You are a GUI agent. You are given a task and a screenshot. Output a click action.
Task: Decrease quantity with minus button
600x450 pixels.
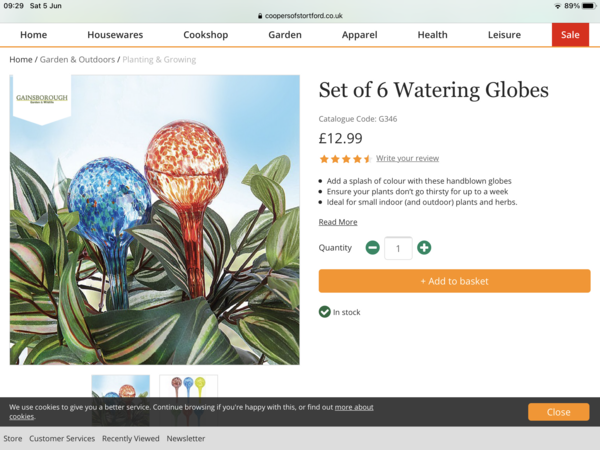pyautogui.click(x=372, y=247)
